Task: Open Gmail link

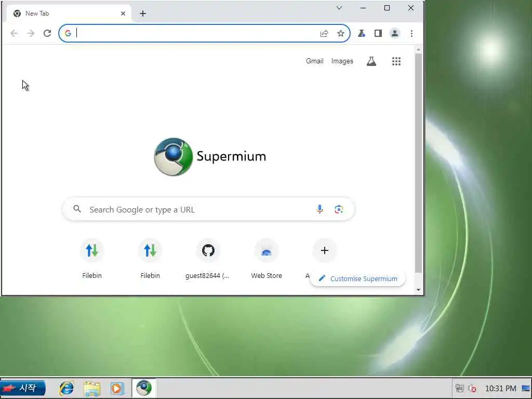Action: 314,61
